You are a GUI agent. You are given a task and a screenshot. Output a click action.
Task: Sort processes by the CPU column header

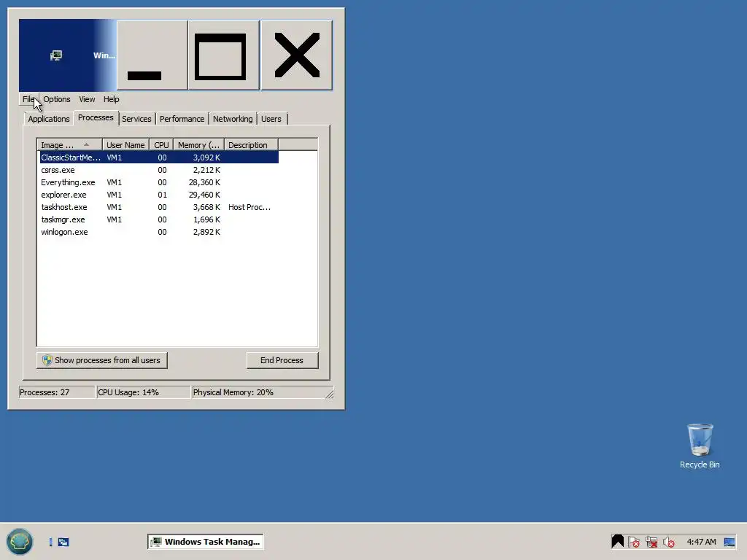coord(161,145)
